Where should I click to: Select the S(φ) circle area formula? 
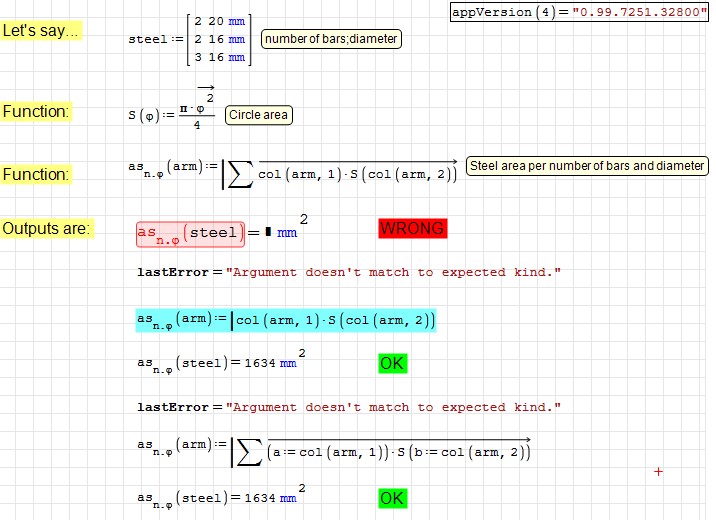click(171, 113)
